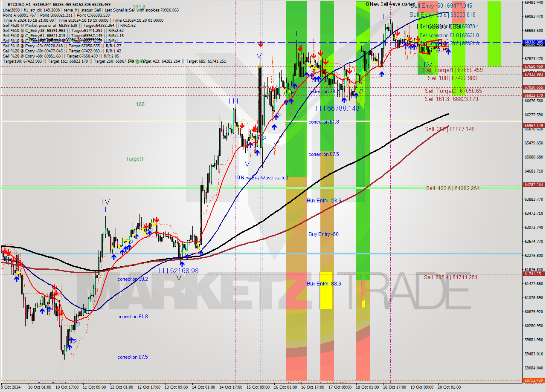
Task: Click the '11 Oct 09:00' time axis label
Action: (x=94, y=387)
